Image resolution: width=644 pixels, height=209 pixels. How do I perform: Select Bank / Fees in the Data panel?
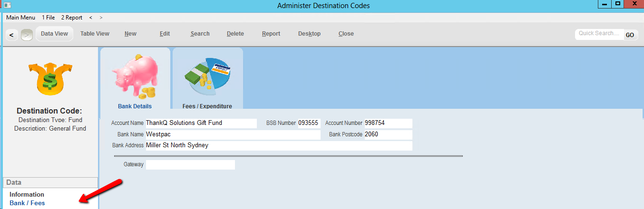pos(27,203)
